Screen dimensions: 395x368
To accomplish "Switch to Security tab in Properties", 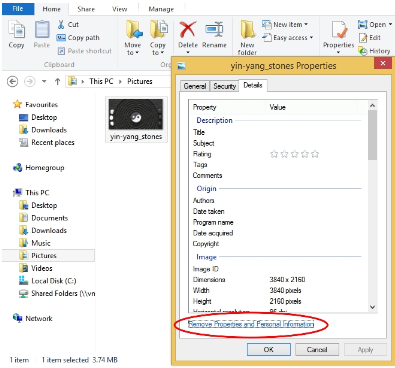I will click(224, 86).
